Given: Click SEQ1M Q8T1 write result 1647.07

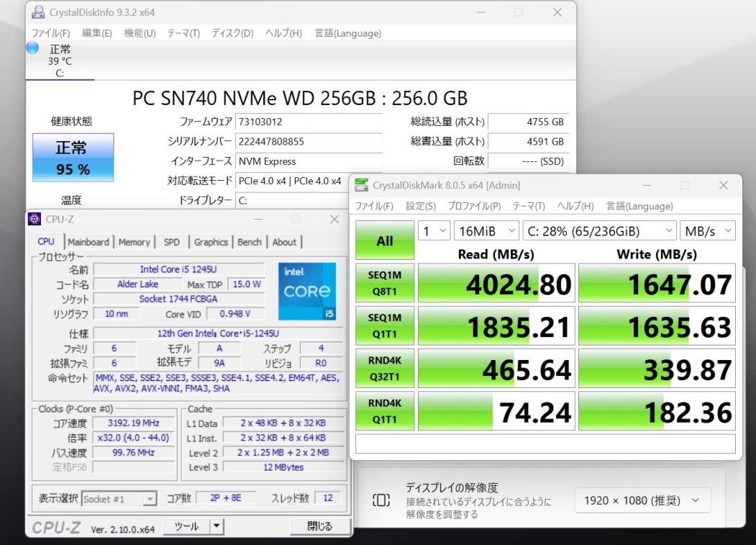Looking at the screenshot, I should click(x=657, y=284).
